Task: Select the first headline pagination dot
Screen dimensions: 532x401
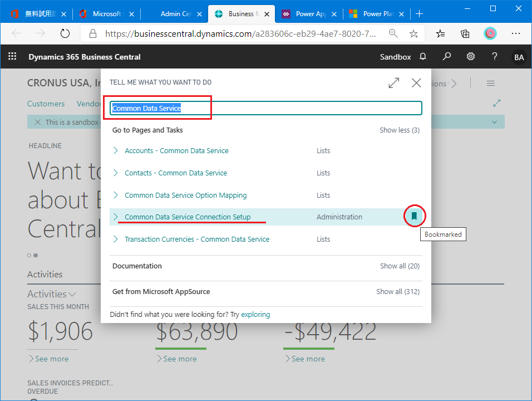Action: point(29,255)
